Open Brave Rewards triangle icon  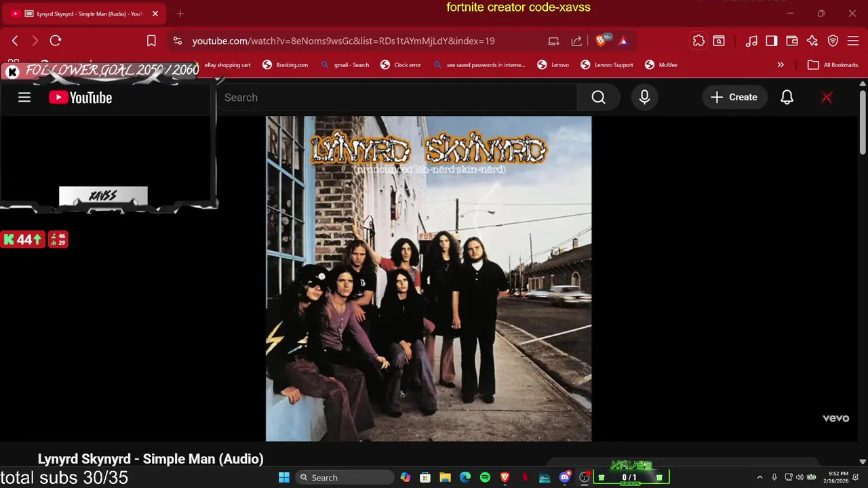point(623,41)
